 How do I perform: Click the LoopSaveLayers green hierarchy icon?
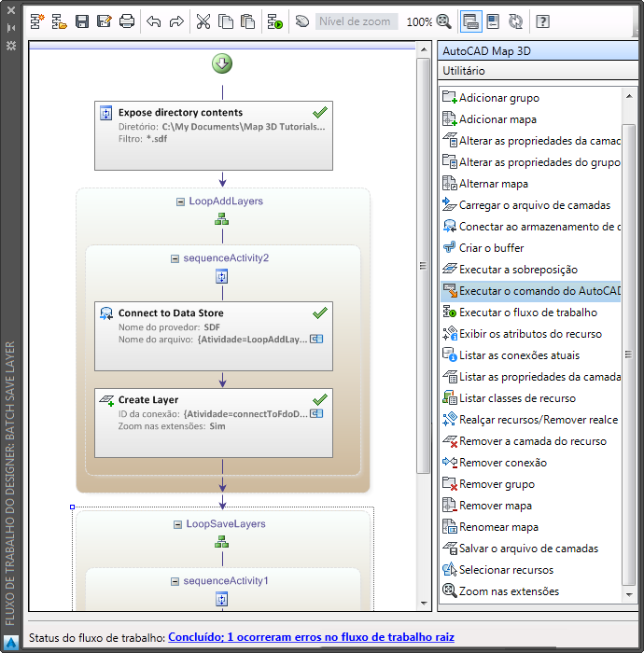point(221,542)
